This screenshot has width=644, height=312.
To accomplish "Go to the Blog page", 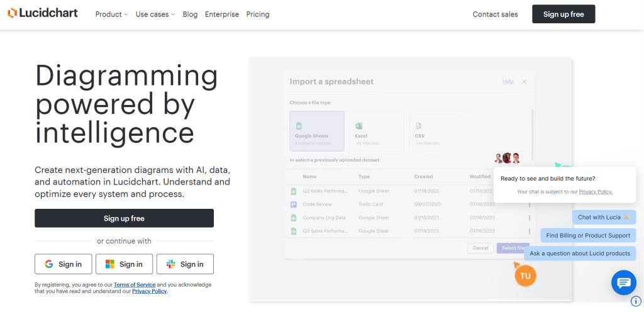I will [190, 14].
